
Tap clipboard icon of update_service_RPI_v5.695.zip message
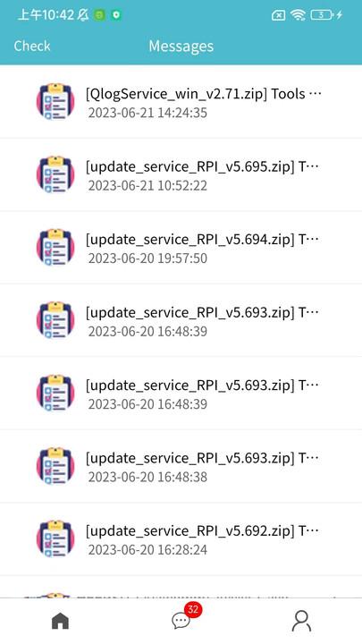tap(55, 174)
